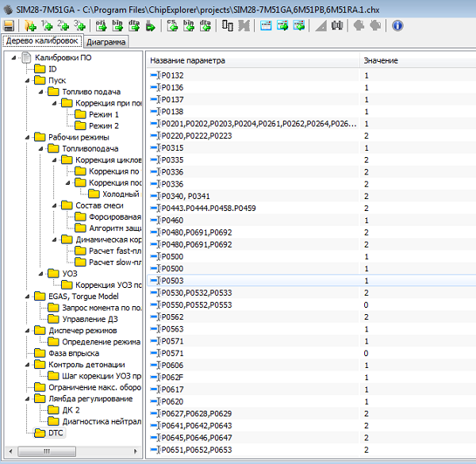The width and height of the screenshot is (476, 464).
Task: Click the open folder icon with plus
Action: [x=30, y=25]
